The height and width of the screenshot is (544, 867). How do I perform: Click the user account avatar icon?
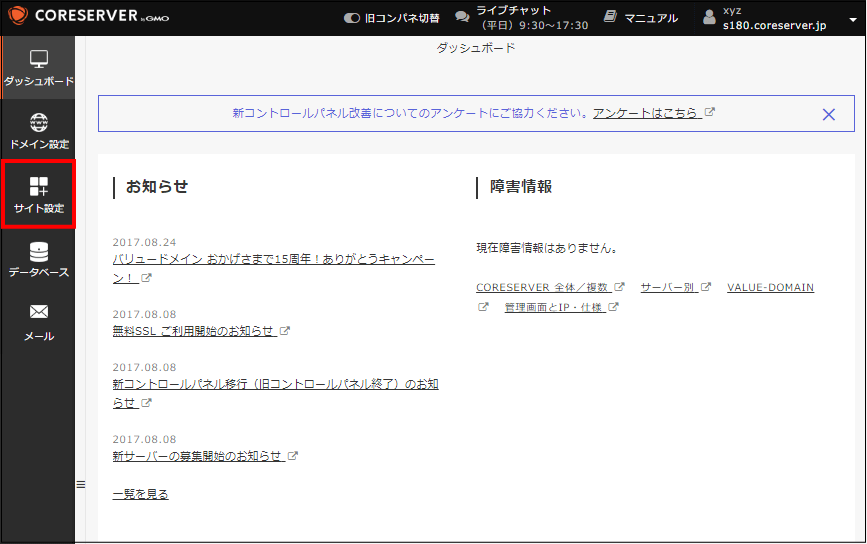click(709, 17)
